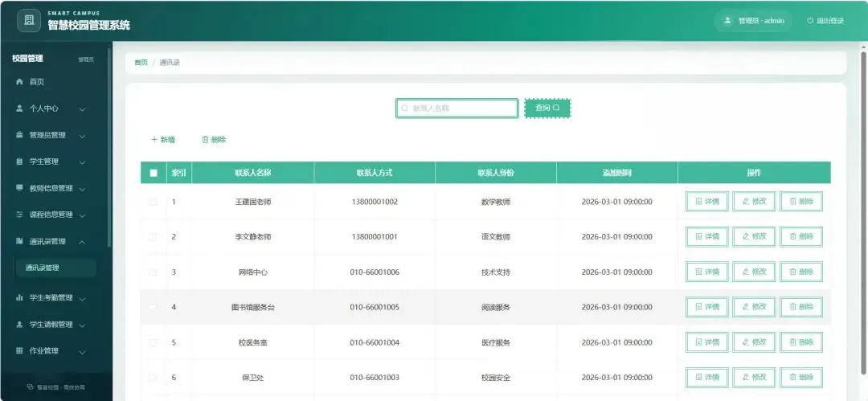Click the 联系人身份 column header
The width and height of the screenshot is (868, 401).
pyautogui.click(x=496, y=173)
